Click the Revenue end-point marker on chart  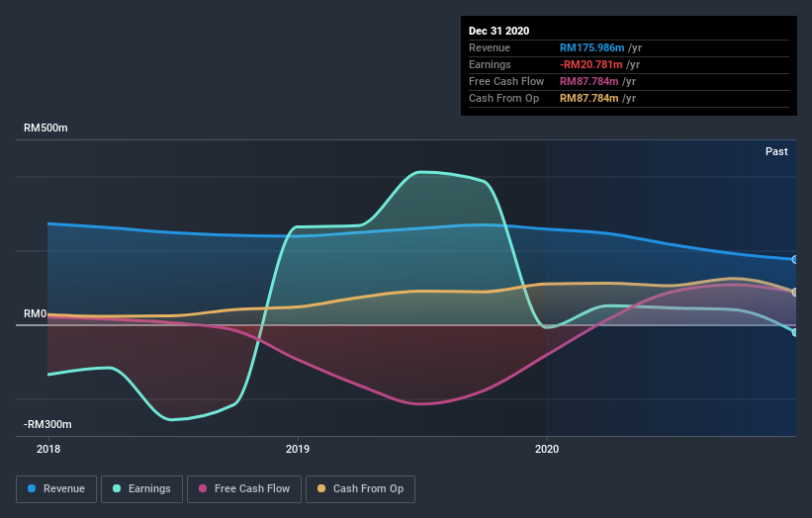(x=795, y=260)
